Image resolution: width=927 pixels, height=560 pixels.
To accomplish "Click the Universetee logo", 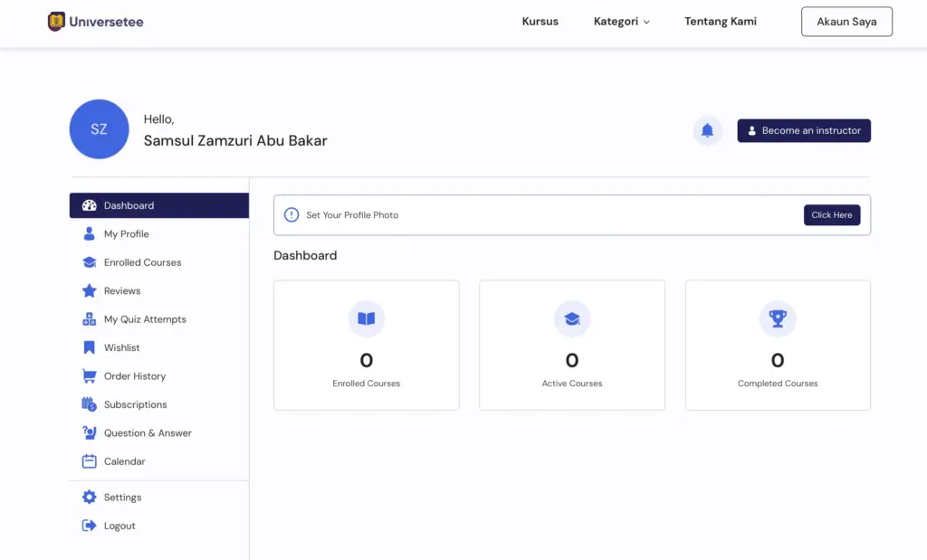I will [x=95, y=22].
